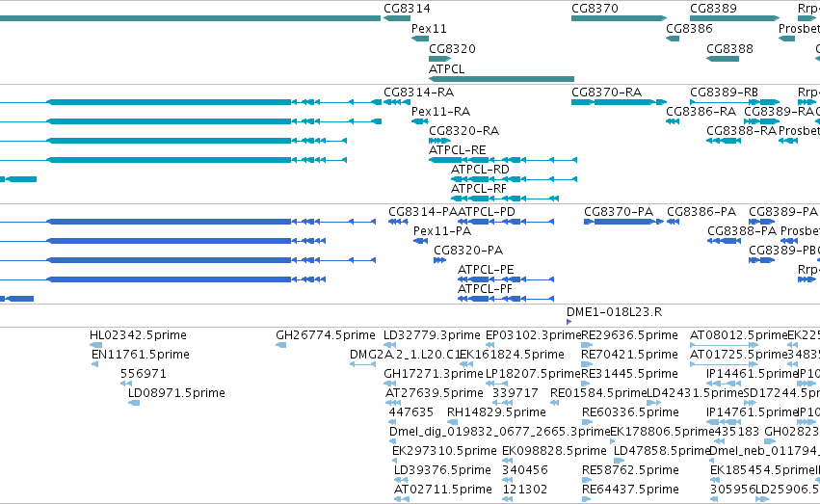Click the CG8386-PA CDS label
Screen dimensions: 820x504
click(701, 212)
